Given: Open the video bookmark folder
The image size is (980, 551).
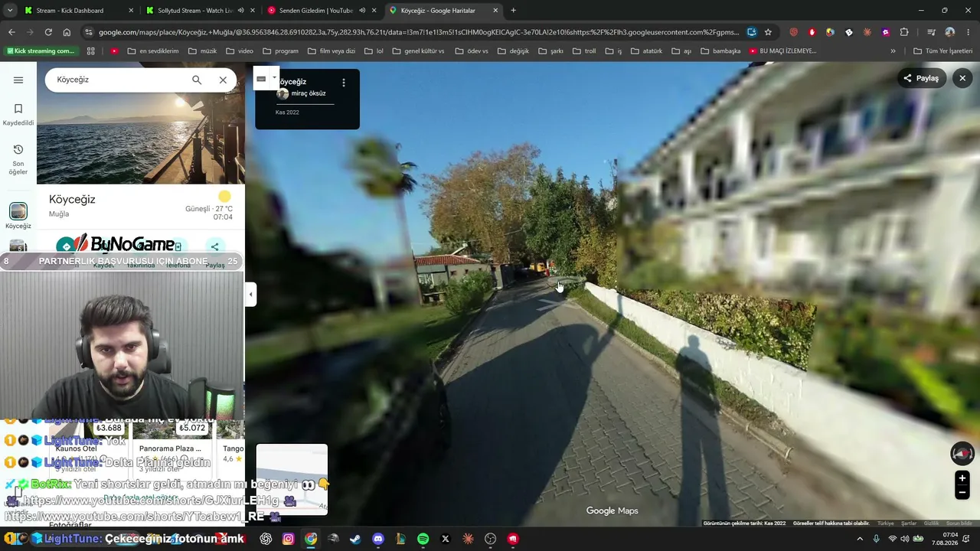Looking at the screenshot, I should point(239,51).
